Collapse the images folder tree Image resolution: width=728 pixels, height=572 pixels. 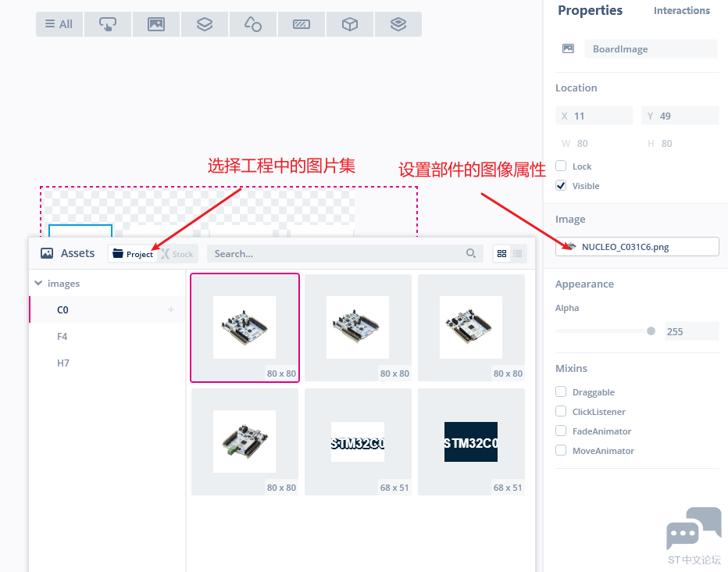pos(37,283)
